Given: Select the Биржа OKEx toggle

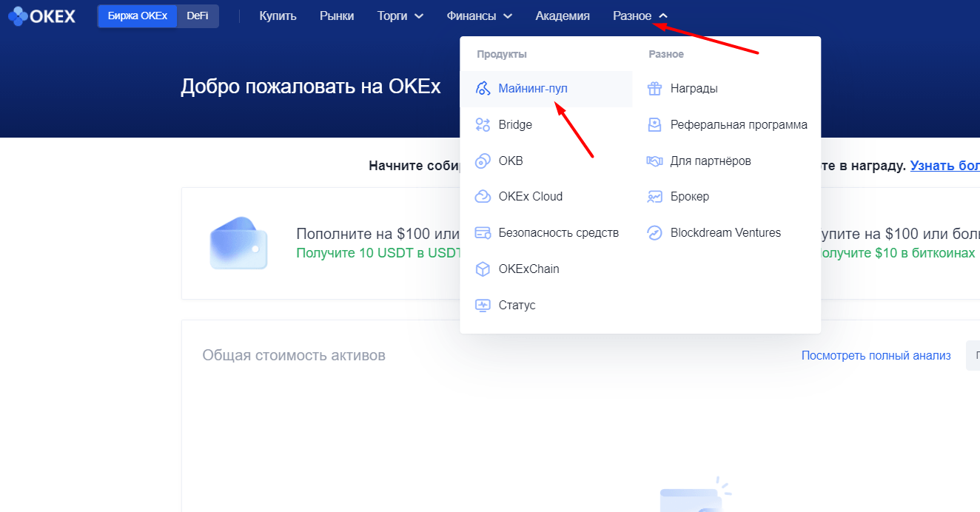Looking at the screenshot, I should click(x=138, y=16).
